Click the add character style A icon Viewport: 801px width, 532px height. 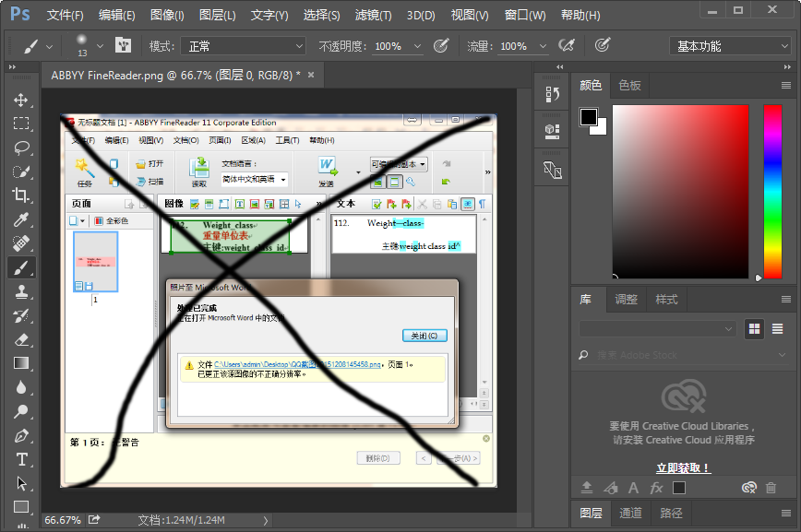click(633, 488)
